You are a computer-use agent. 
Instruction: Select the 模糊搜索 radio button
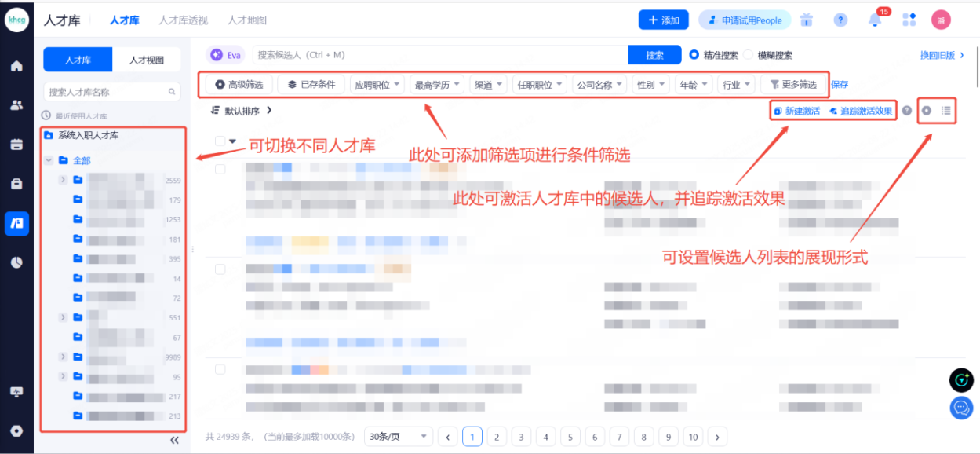click(749, 55)
